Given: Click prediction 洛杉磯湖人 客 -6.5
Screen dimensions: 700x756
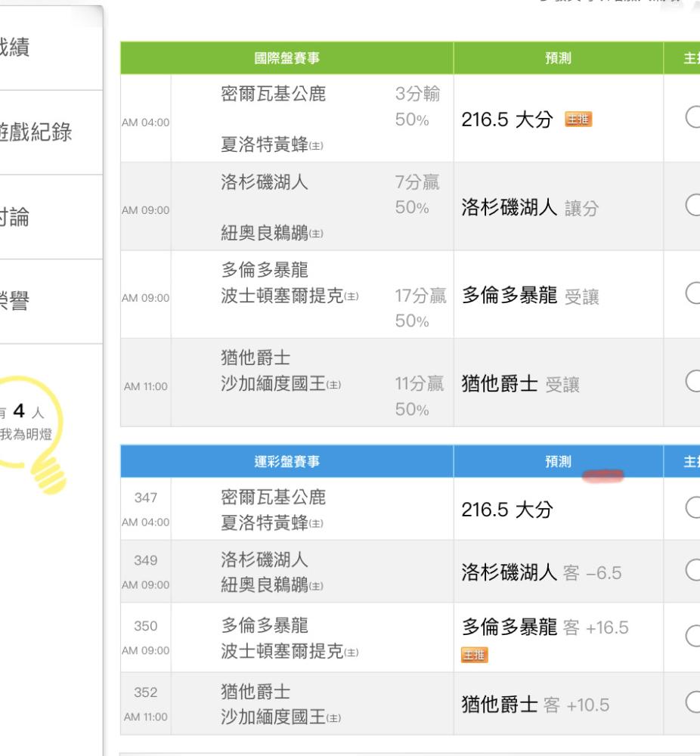Looking at the screenshot, I should 541,572.
